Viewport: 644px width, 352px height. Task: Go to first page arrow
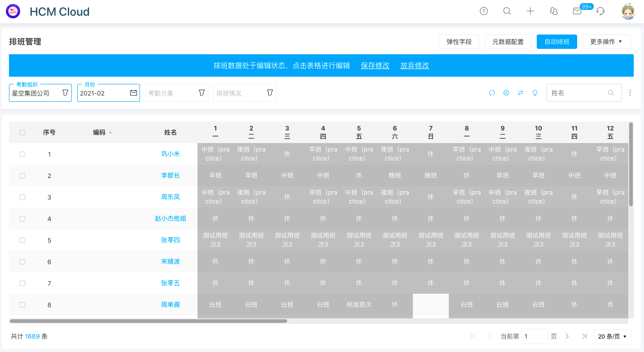pos(473,336)
